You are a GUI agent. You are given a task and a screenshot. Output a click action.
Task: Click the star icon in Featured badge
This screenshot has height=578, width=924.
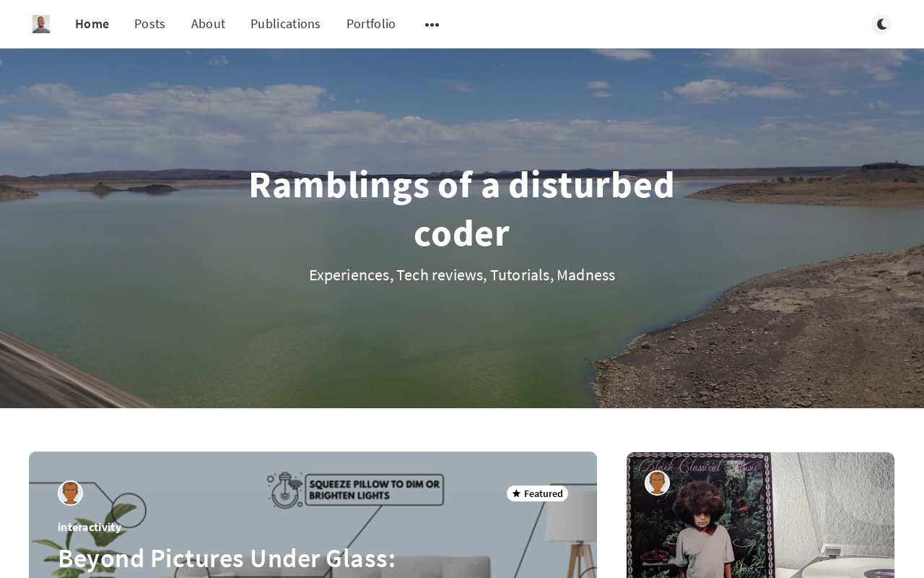[x=516, y=493]
